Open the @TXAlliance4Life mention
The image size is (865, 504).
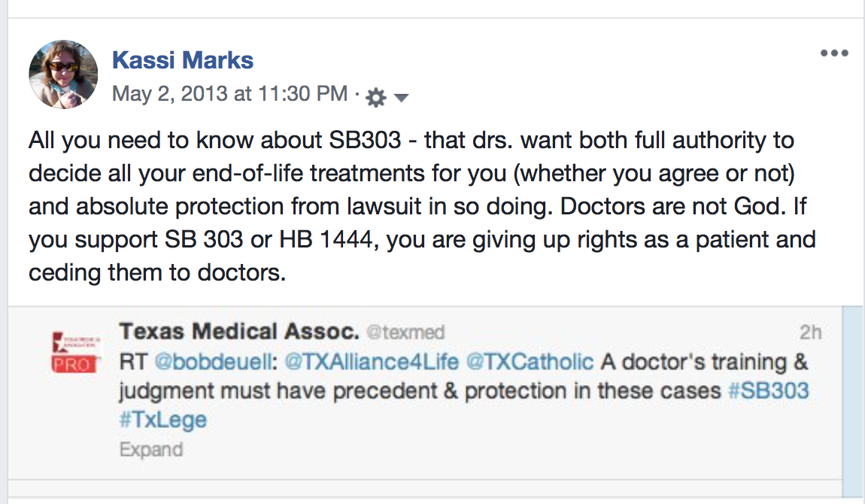click(372, 362)
